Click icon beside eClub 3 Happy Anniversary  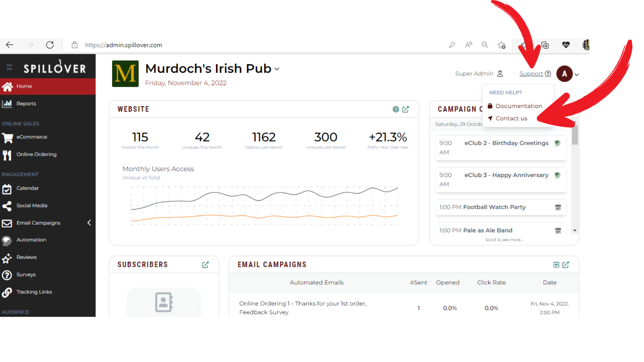click(x=557, y=175)
